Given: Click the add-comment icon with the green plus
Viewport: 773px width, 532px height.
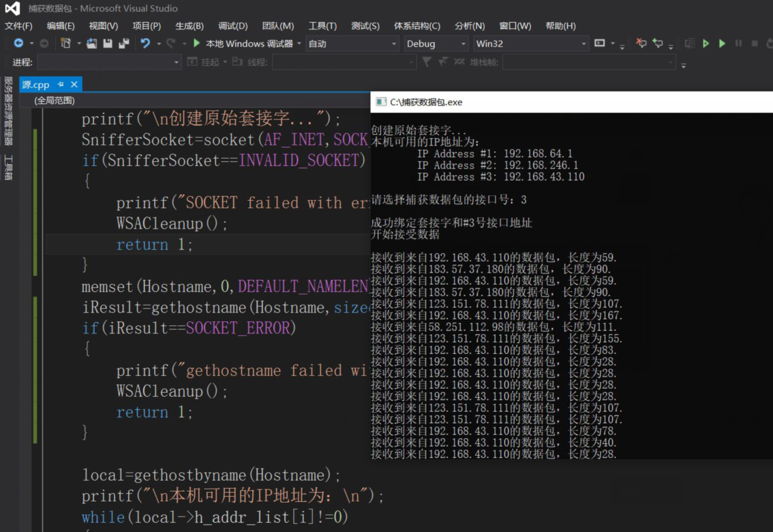Looking at the screenshot, I should (658, 43).
